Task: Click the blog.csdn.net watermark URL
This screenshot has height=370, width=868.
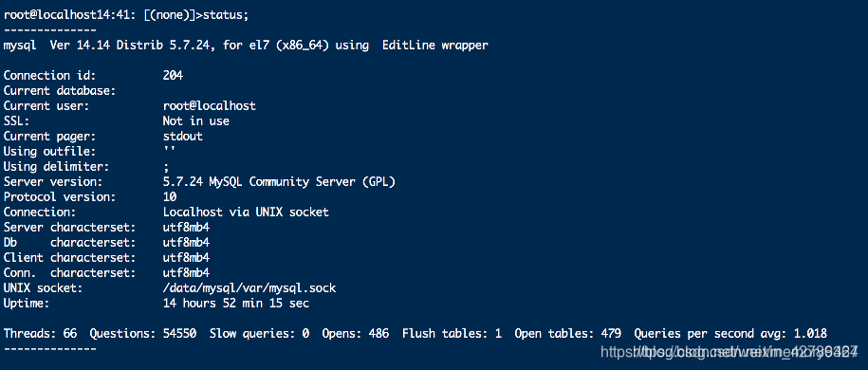Action: (729, 351)
